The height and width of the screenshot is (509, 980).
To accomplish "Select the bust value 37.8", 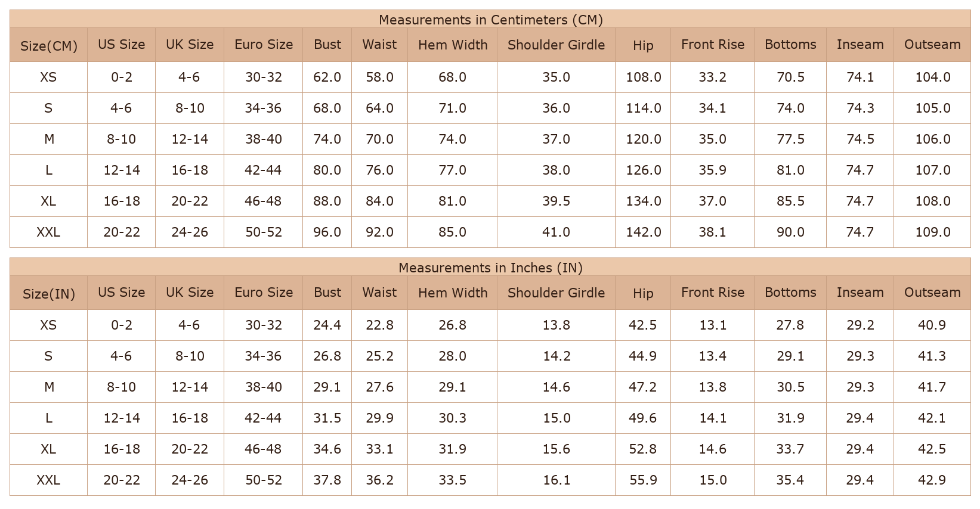I will [327, 480].
